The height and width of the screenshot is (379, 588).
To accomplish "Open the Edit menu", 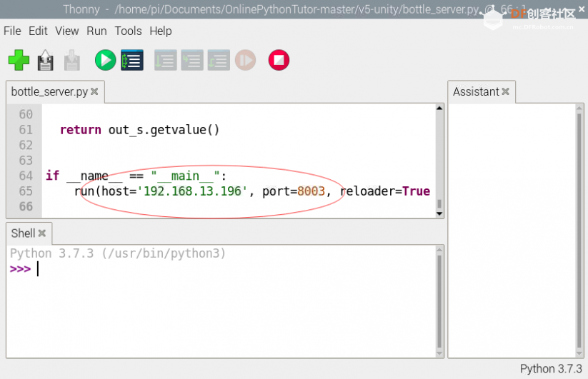I will (39, 31).
